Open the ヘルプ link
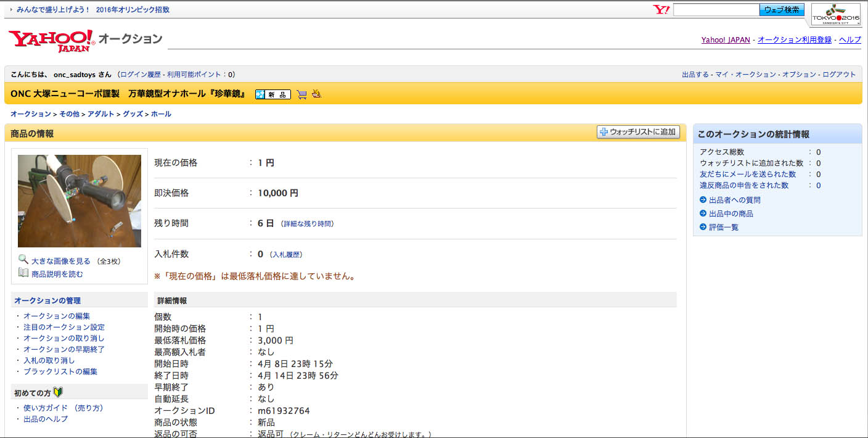Image resolution: width=868 pixels, height=438 pixels. pos(850,39)
